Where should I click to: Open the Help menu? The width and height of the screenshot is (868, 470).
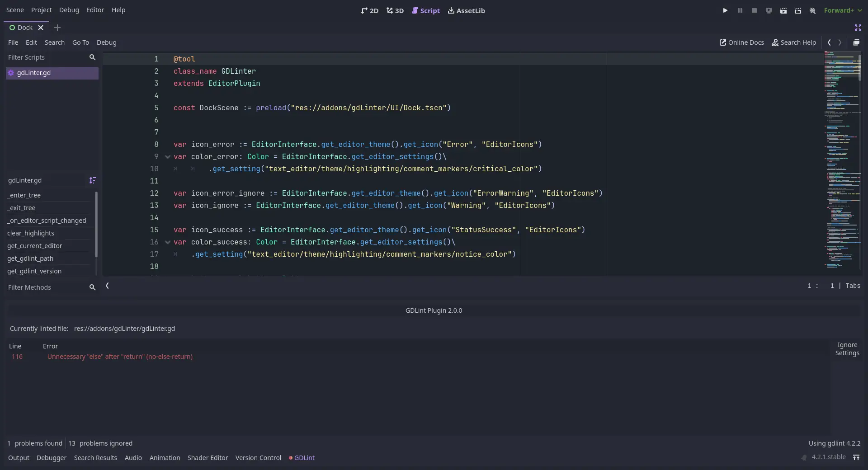pos(118,10)
